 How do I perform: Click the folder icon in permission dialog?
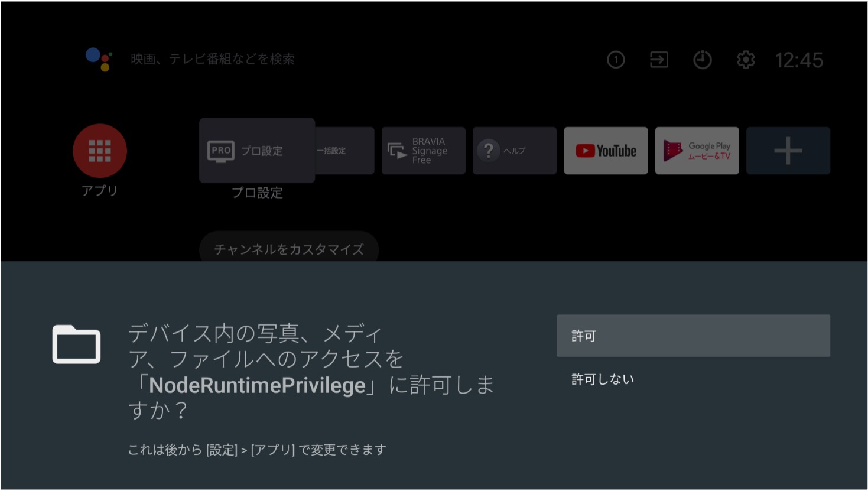pos(76,344)
